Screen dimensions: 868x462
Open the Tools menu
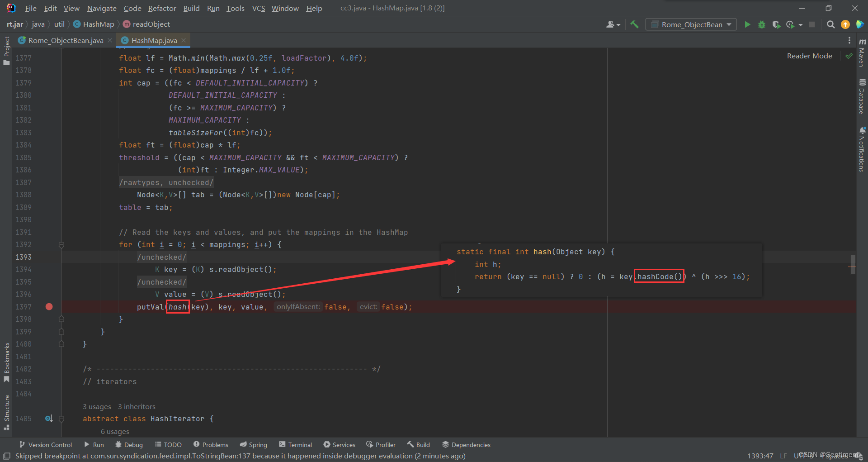pyautogui.click(x=235, y=8)
